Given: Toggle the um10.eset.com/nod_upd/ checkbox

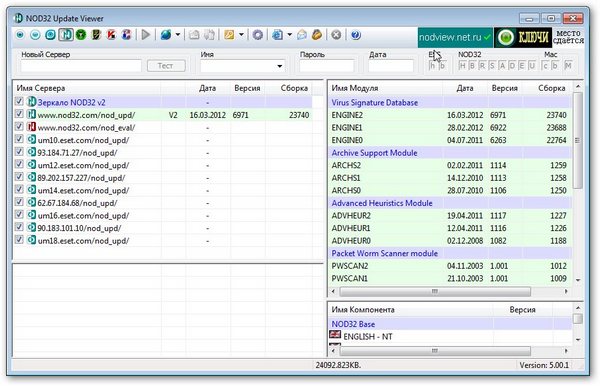Looking at the screenshot, I should pyautogui.click(x=19, y=139).
